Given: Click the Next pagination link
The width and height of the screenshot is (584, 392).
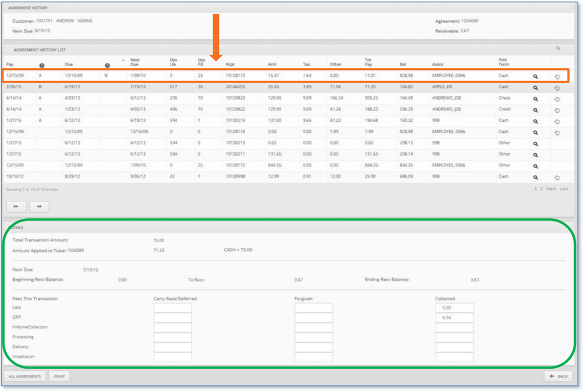Looking at the screenshot, I should [x=551, y=189].
